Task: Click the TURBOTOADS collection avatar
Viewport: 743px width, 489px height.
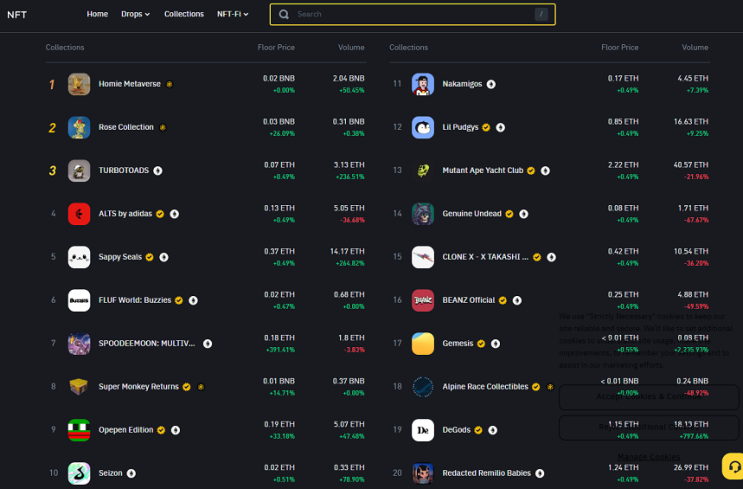Action: (x=79, y=171)
